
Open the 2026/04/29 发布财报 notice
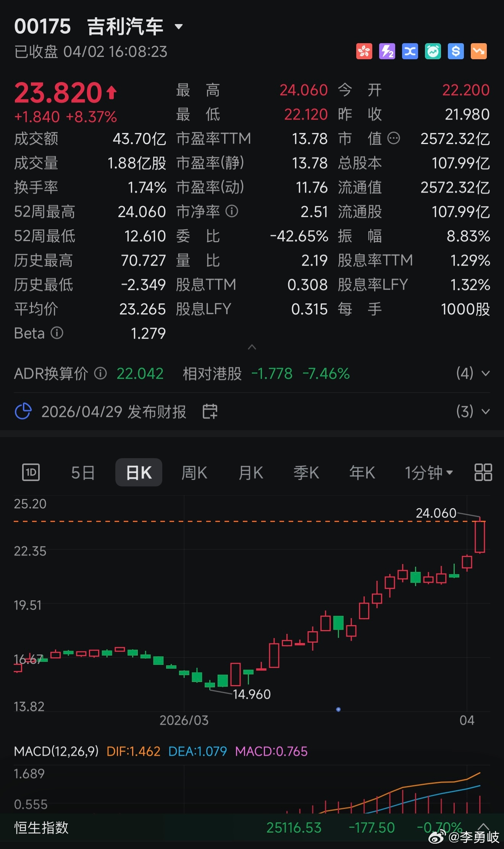point(114,412)
